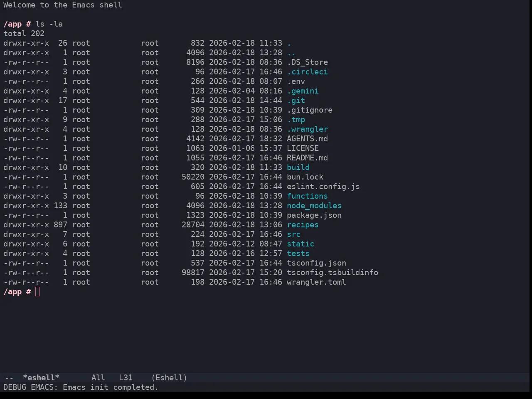
Task: Click the size 28704 of recipes
Action: point(193,225)
